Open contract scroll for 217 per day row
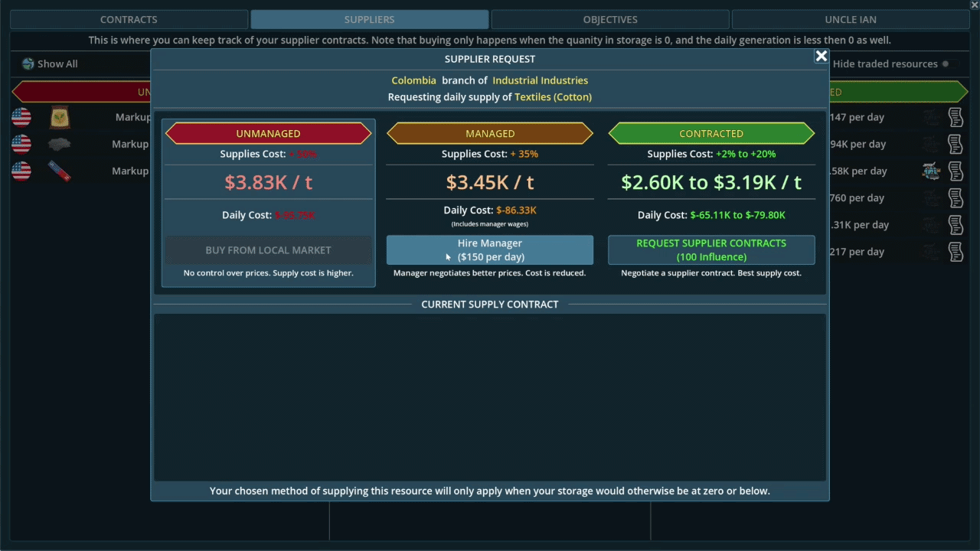This screenshot has width=980, height=551. pos(955,252)
